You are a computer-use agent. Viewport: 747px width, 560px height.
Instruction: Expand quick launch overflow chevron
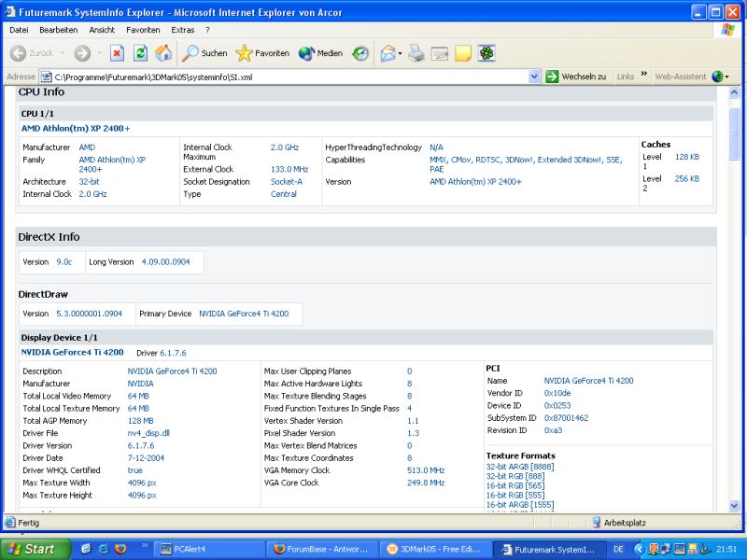pos(145,546)
